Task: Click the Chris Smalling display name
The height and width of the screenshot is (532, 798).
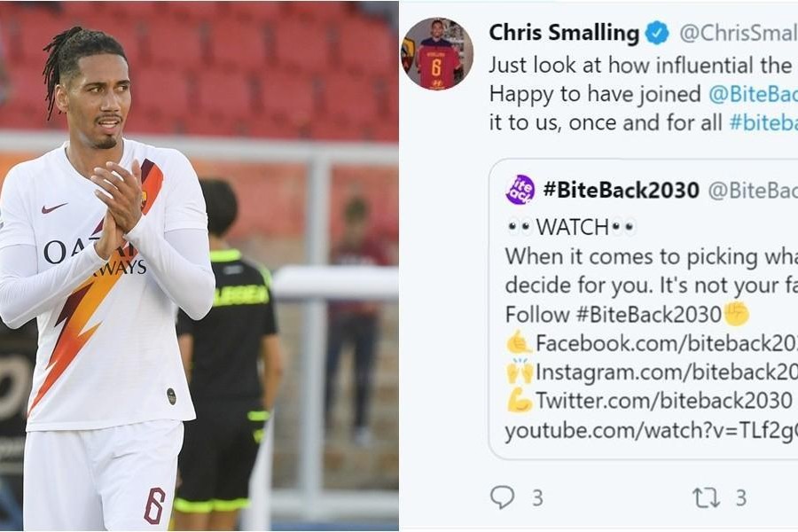Action: pos(564,33)
